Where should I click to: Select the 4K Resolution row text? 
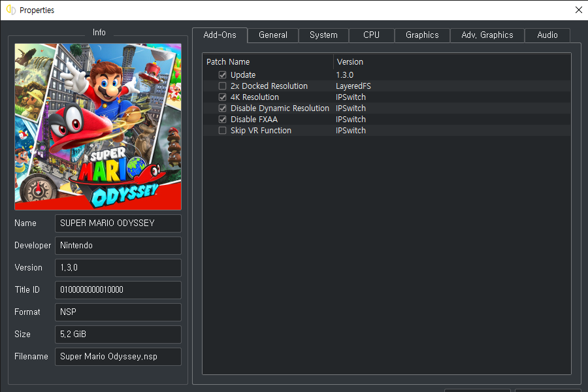click(255, 97)
